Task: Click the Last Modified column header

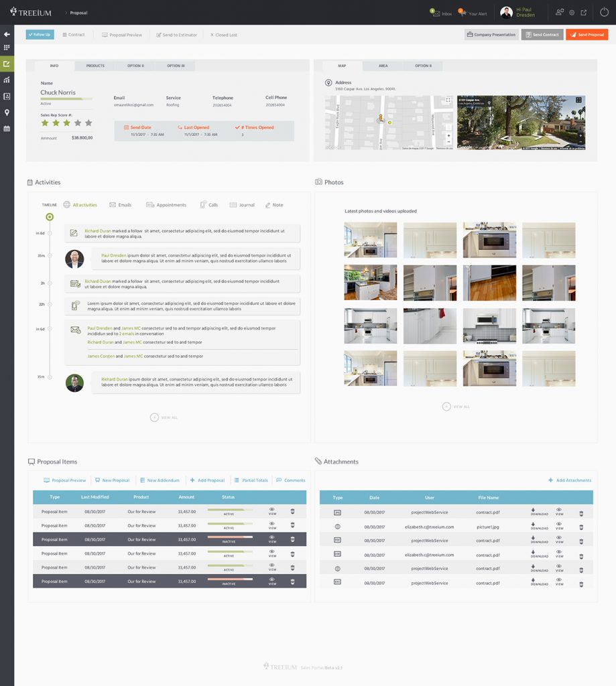Action: click(95, 497)
